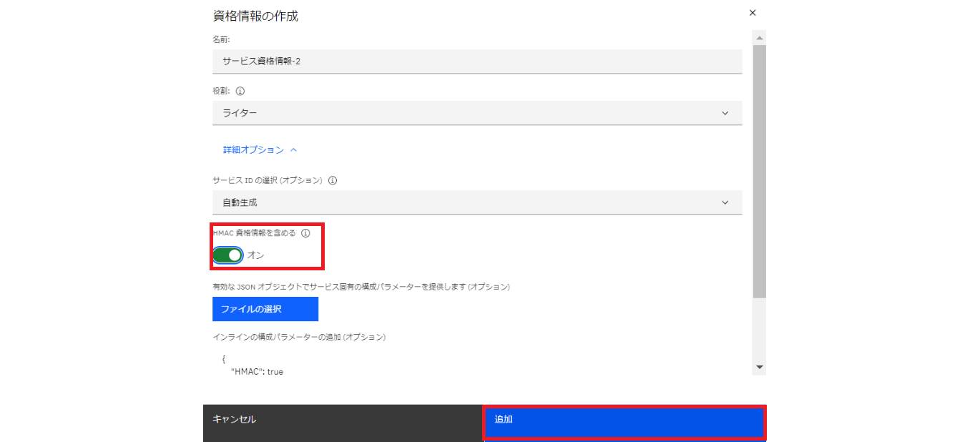This screenshot has height=442, width=980.
Task: Click the 詳細オプション link
Action: pyautogui.click(x=249, y=149)
